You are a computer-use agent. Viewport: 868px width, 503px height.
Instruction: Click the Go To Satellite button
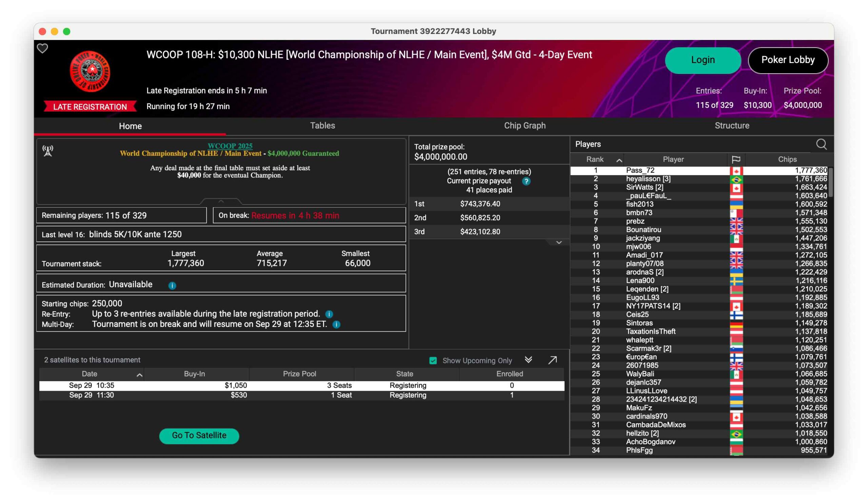(199, 436)
